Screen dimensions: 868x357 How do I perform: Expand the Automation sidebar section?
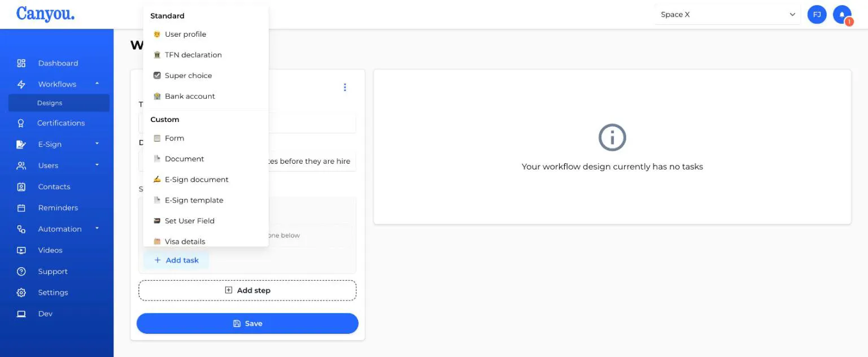(97, 229)
